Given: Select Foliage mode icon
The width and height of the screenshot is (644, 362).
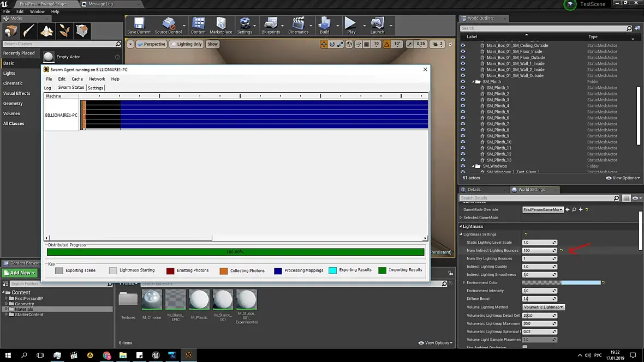Looking at the screenshot, I should [64, 31].
